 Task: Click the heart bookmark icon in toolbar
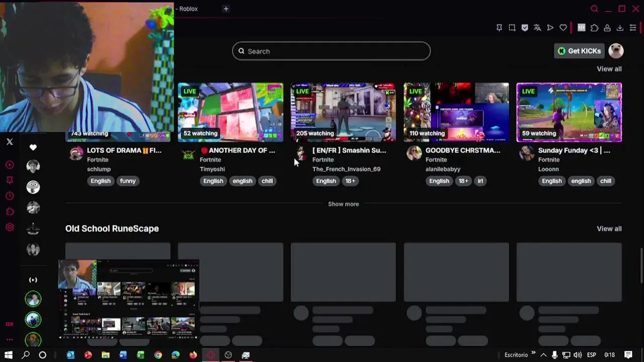tap(563, 28)
